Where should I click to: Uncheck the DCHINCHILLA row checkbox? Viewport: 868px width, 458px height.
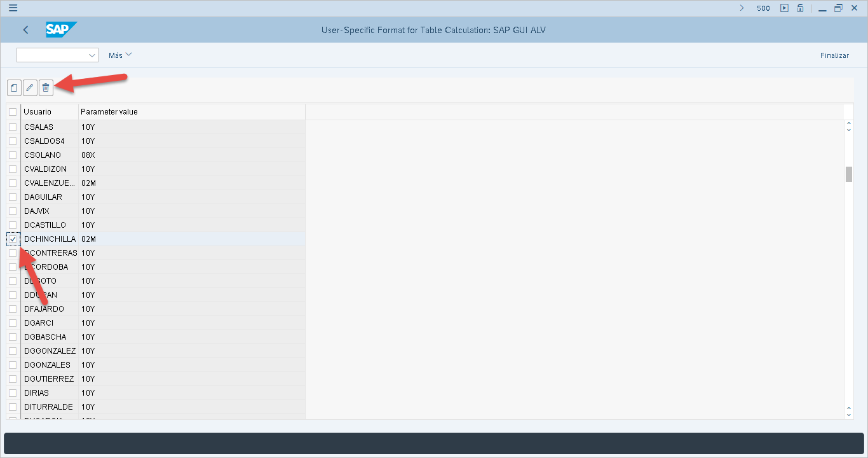pyautogui.click(x=13, y=239)
